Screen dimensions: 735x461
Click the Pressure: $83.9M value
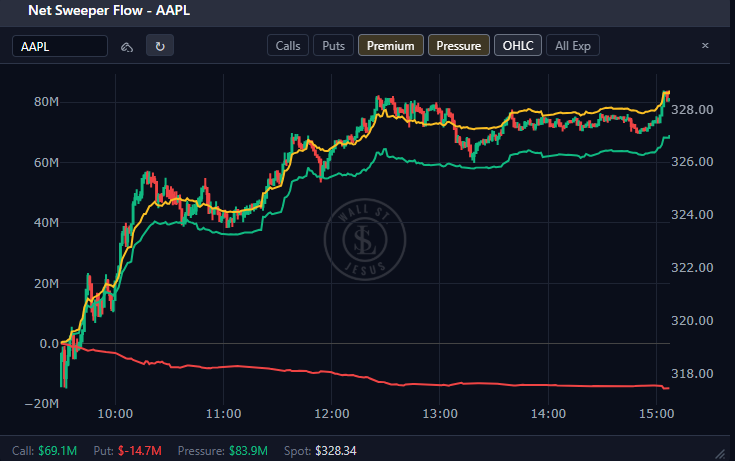[223, 451]
